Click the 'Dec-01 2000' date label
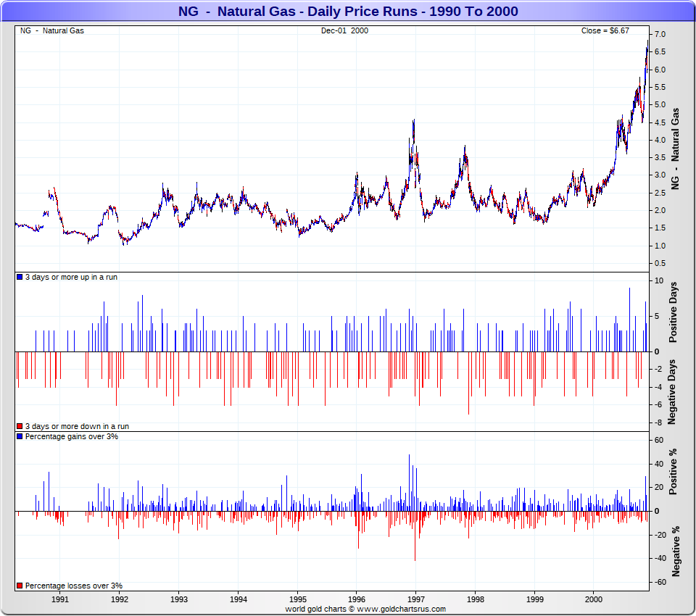This screenshot has height=616, width=696. click(x=344, y=30)
